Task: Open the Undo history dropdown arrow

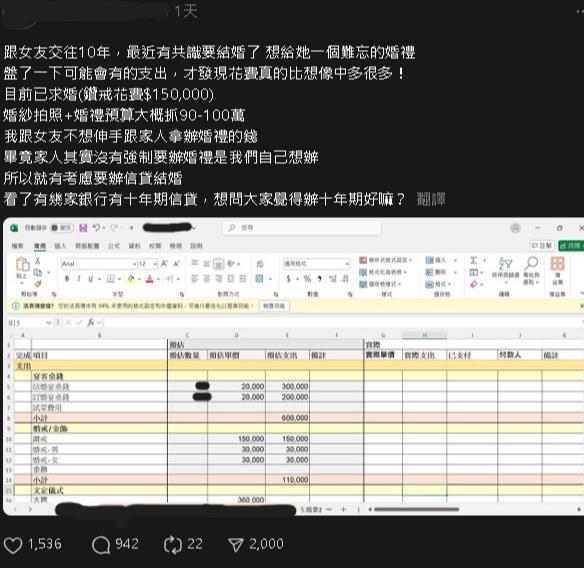Action: pos(104,228)
